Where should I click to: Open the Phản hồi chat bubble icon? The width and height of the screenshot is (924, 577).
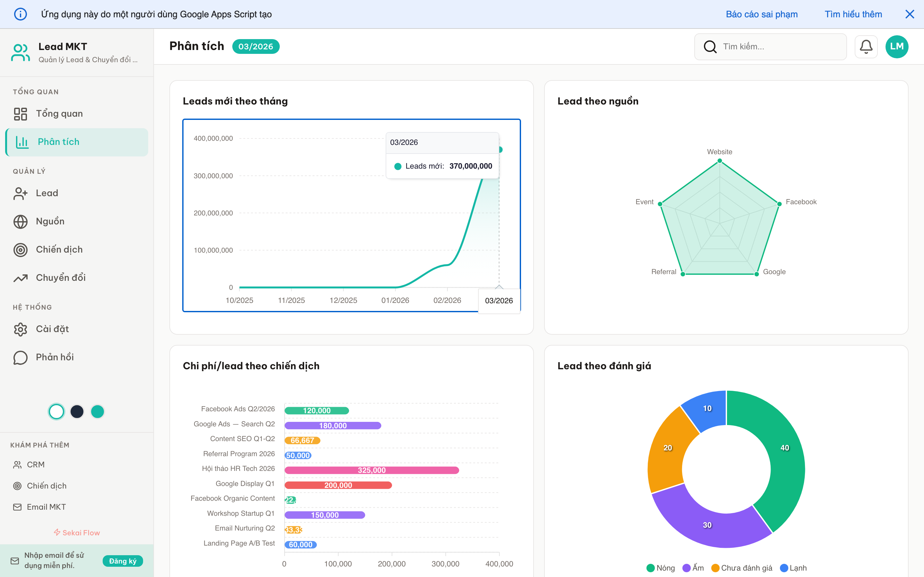(20, 357)
